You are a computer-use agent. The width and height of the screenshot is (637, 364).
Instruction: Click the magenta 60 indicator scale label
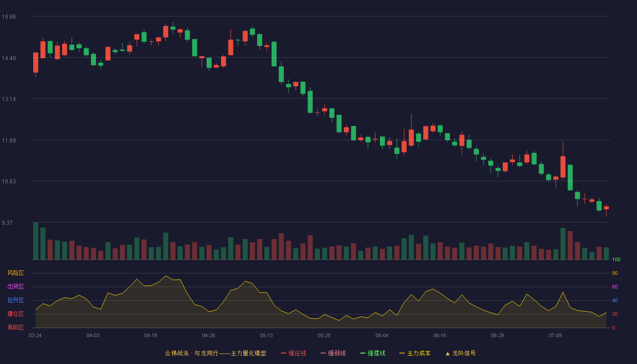click(x=615, y=287)
